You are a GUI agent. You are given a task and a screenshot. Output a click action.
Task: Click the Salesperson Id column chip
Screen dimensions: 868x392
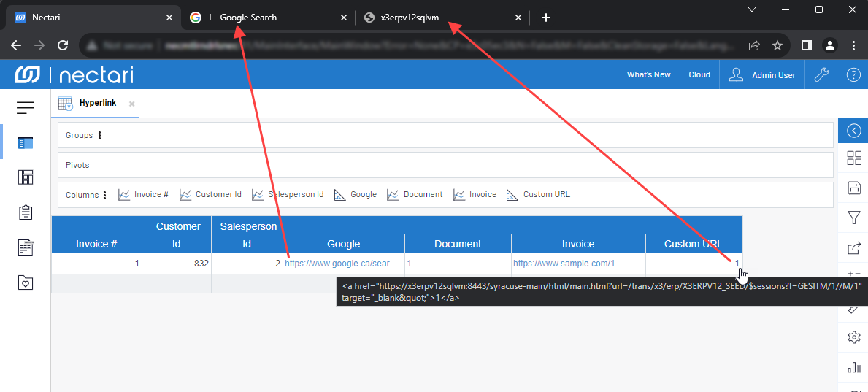[x=288, y=195]
